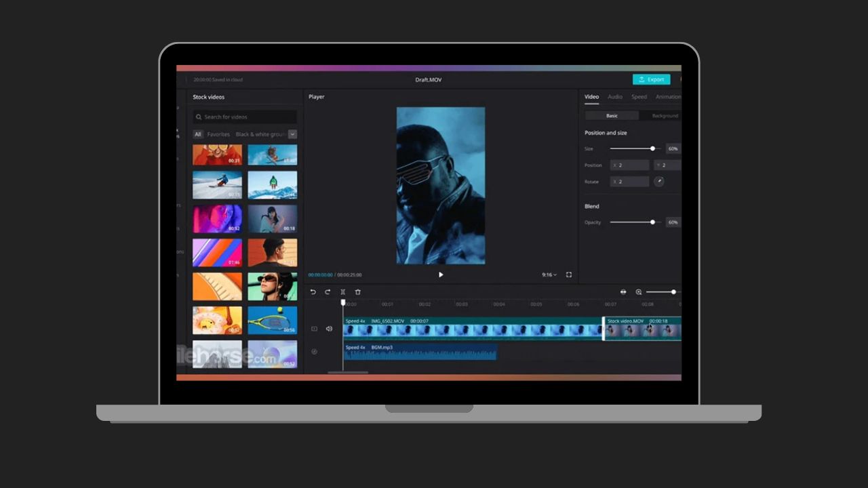Select the pink neon face thumbnail
868x488 pixels.
(x=217, y=219)
